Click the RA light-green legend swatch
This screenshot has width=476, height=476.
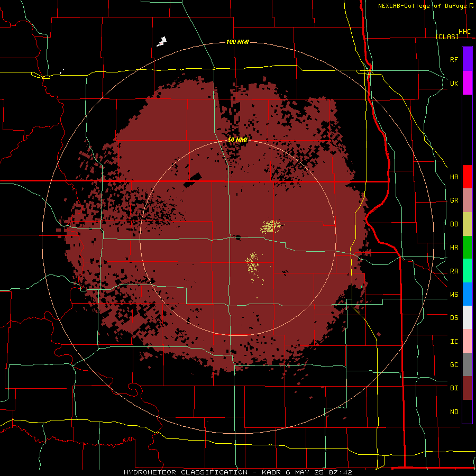tap(467, 271)
